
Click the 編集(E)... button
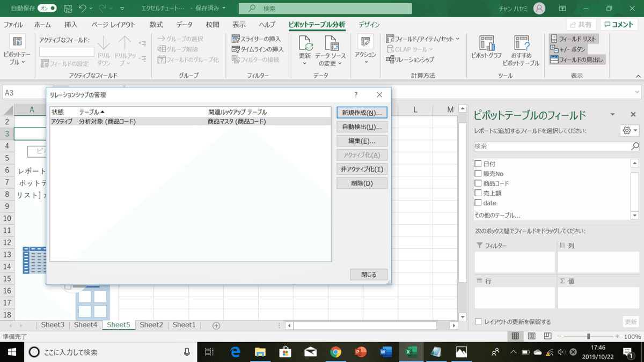pos(362,141)
